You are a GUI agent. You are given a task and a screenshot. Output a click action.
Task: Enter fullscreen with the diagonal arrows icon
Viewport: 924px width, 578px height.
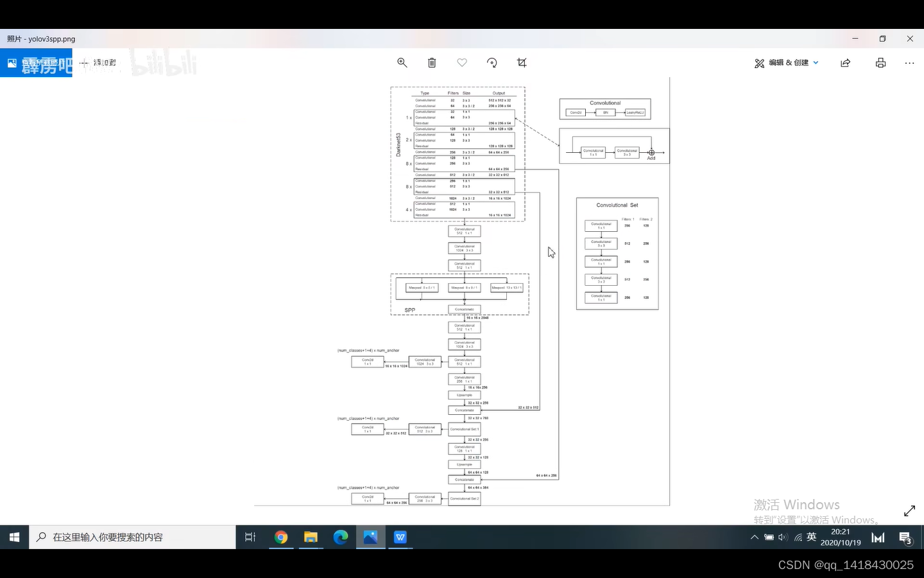[909, 511]
